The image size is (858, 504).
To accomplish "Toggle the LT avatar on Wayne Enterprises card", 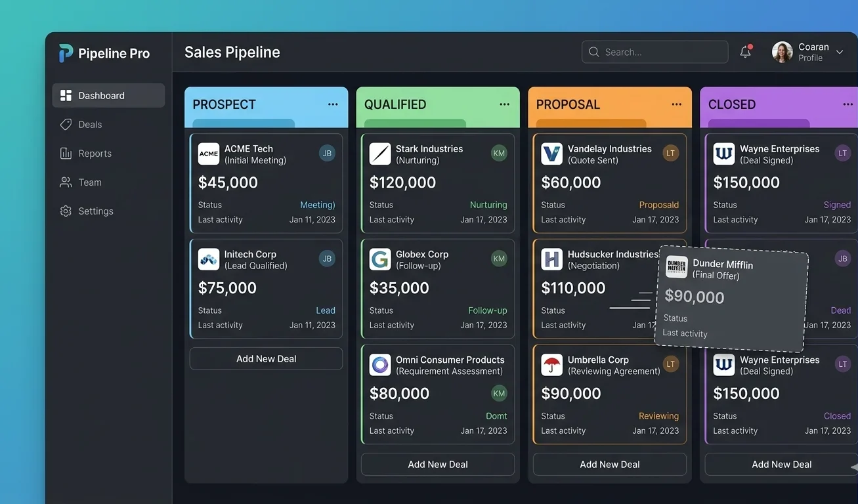I will pyautogui.click(x=842, y=152).
